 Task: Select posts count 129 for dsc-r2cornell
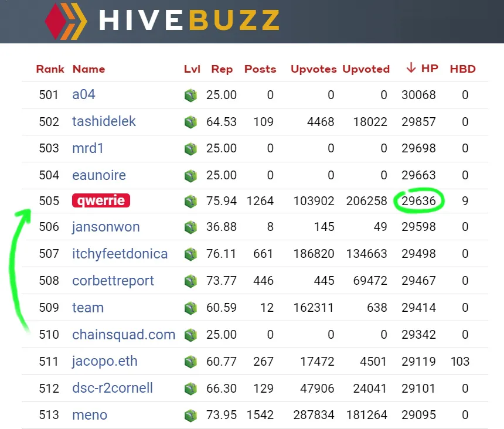coord(263,389)
